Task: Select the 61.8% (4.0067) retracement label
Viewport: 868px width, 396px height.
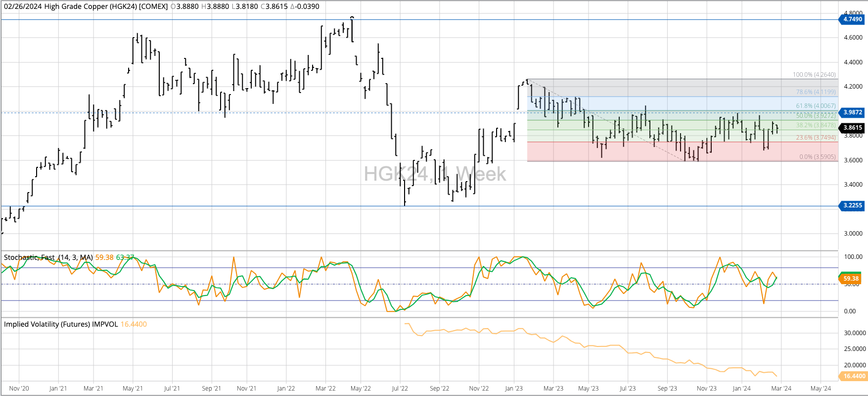Action: pos(816,106)
